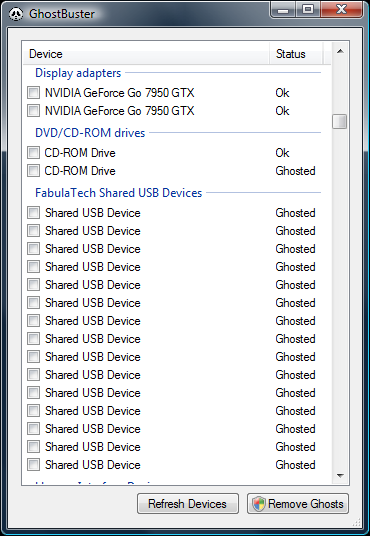Check the CD-ROM Drive with Ok status
The image size is (370, 536).
[x=34, y=152]
